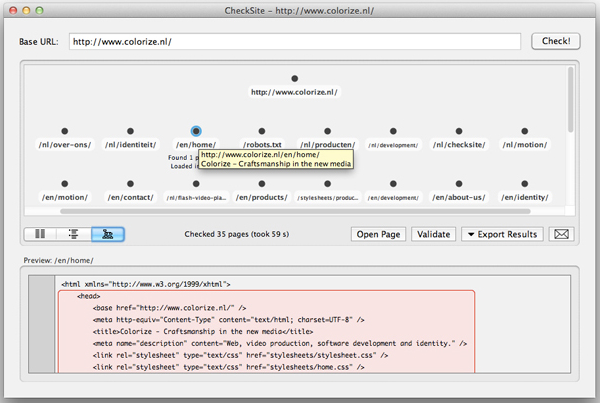Select the site map graph view
The width and height of the screenshot is (600, 403).
[107, 234]
